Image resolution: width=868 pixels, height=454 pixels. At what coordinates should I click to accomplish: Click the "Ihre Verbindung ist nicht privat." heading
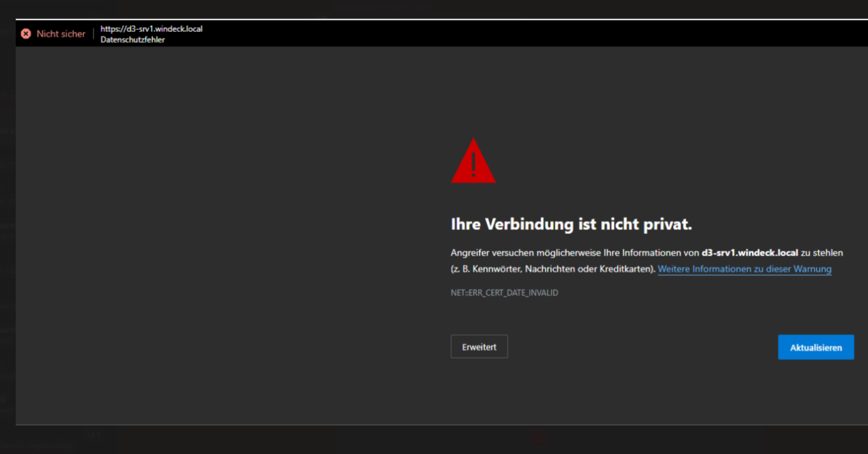tap(571, 225)
